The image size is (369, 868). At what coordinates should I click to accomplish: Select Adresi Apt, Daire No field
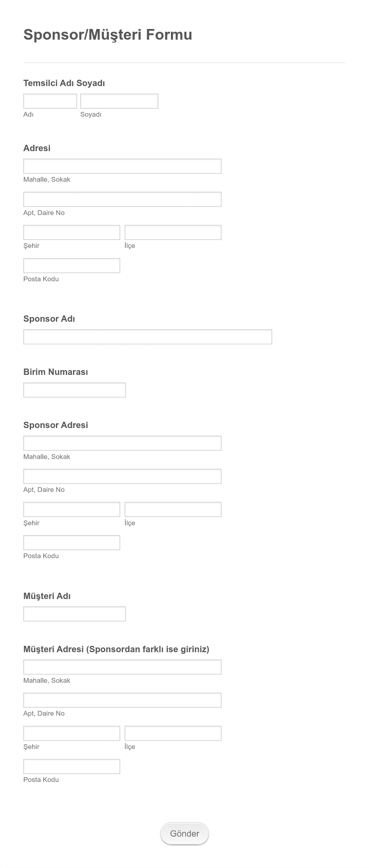click(122, 199)
